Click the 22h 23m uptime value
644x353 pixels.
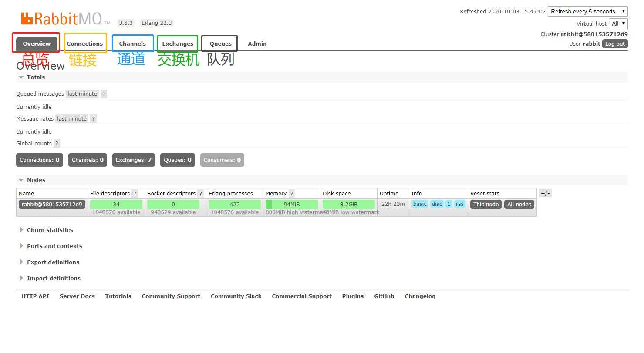[393, 204]
